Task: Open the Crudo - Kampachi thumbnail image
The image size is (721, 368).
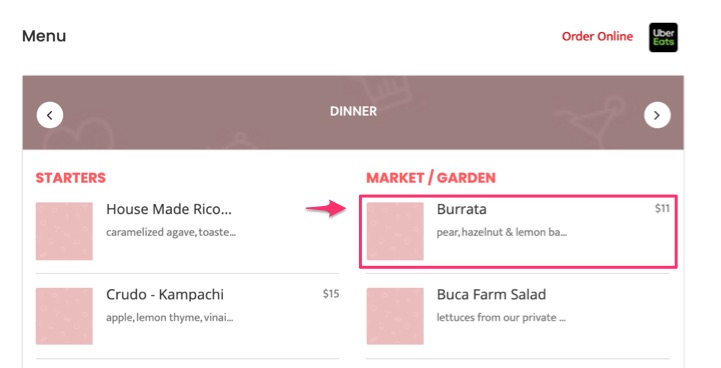Action: [64, 316]
